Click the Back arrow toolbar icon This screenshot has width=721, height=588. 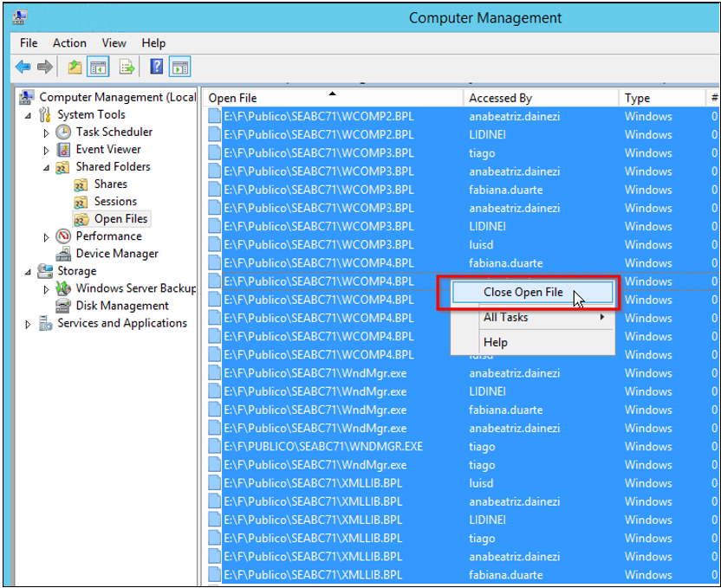[x=23, y=67]
